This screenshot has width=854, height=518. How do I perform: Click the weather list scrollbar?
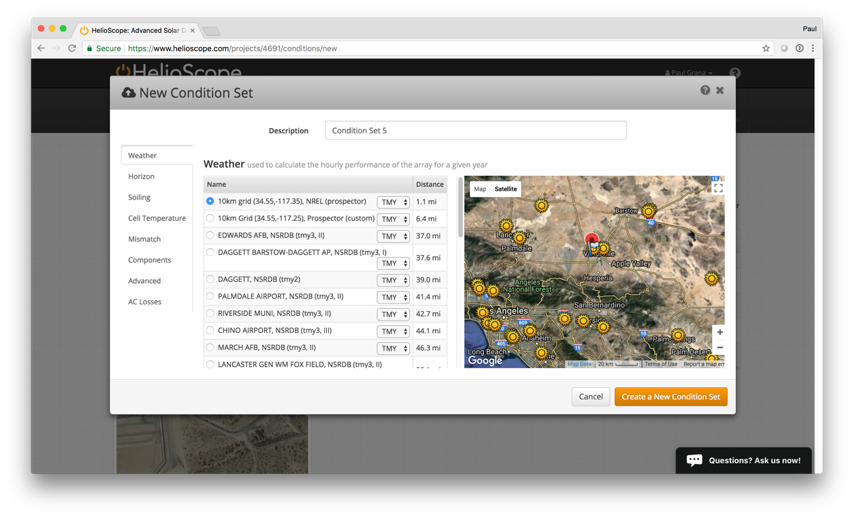point(460,207)
